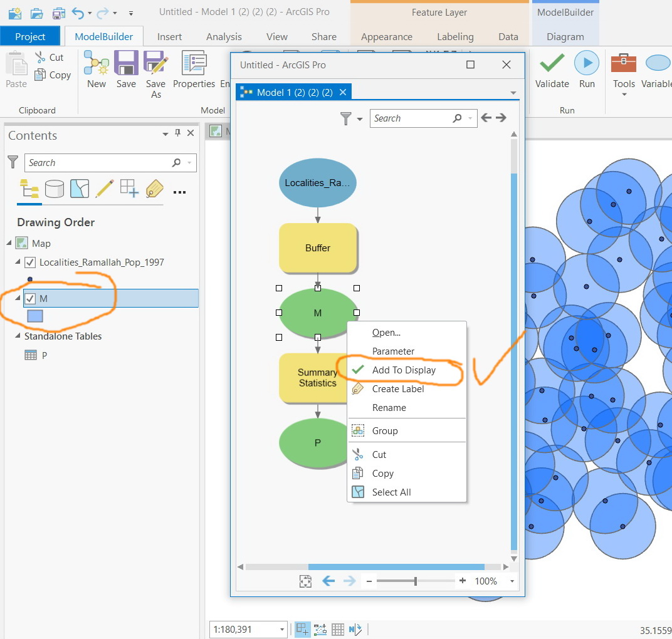
Task: Open the model zoom percentage dropdown
Action: click(512, 581)
